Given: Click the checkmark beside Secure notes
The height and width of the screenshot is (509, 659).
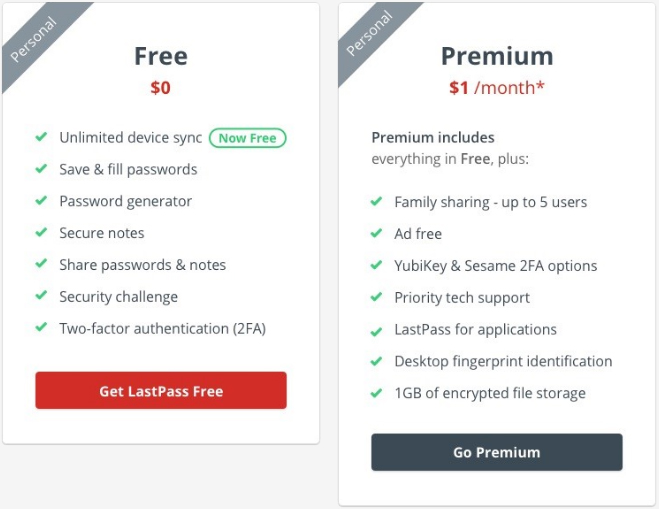Looking at the screenshot, I should pos(41,232).
